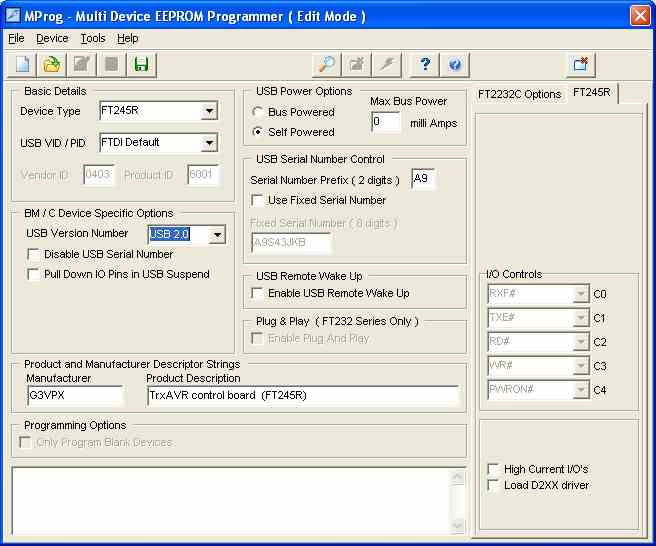Screen dimensions: 656x546
Task: Click the rightmost toolbar icon with red mark
Action: [x=580, y=65]
